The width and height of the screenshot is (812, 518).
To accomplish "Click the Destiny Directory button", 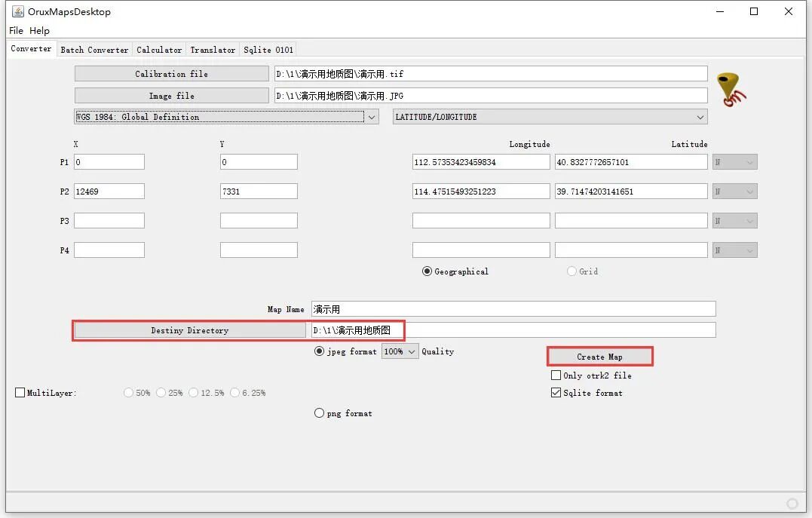I will tap(189, 330).
